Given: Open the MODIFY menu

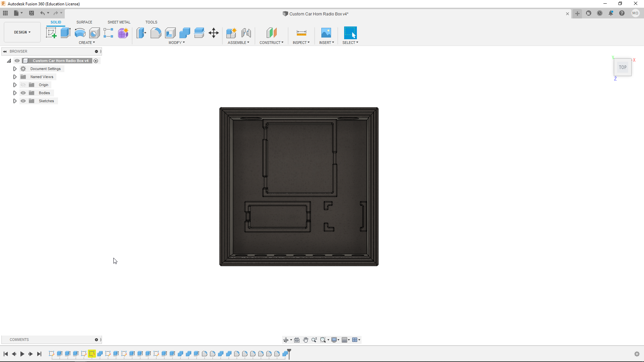Looking at the screenshot, I should pos(176,43).
